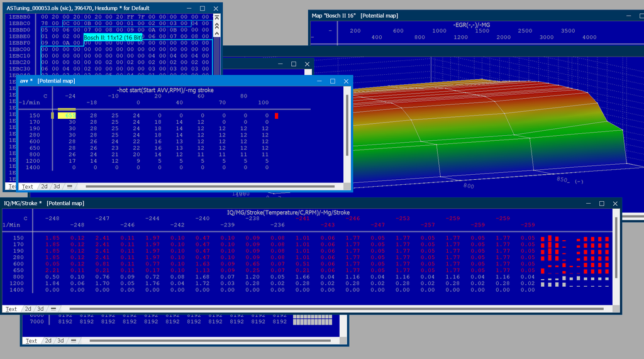
Task: Minimize the IQ/MG/Stroke map window
Action: tap(588, 203)
